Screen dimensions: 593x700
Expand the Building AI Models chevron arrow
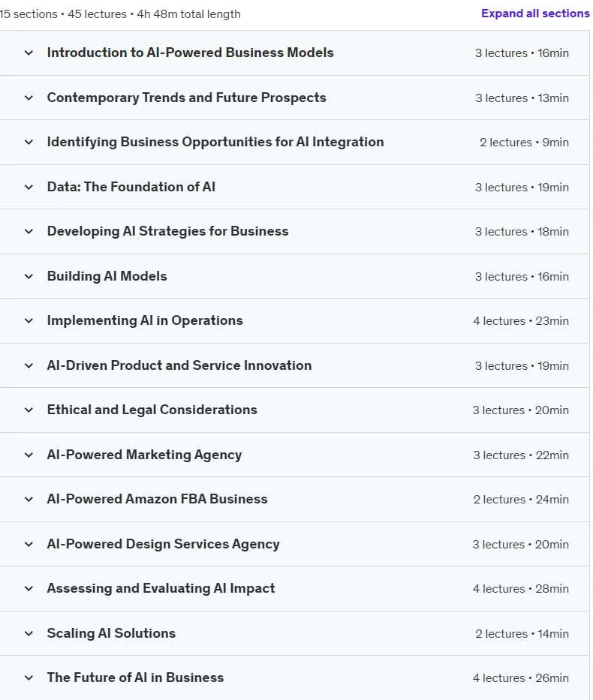point(29,276)
